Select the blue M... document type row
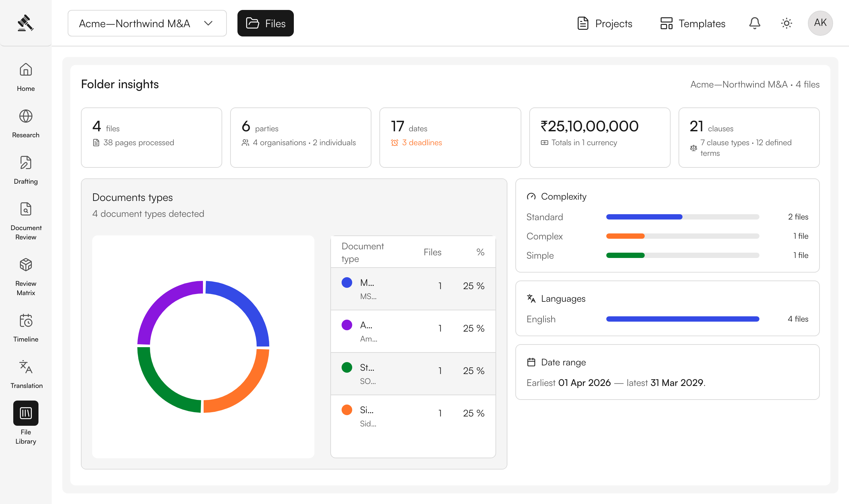Viewport: 849px width, 504px height. [413, 289]
